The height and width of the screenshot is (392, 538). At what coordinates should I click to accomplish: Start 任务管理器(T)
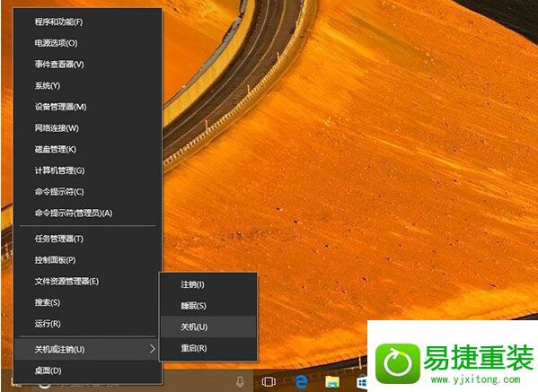(87, 239)
